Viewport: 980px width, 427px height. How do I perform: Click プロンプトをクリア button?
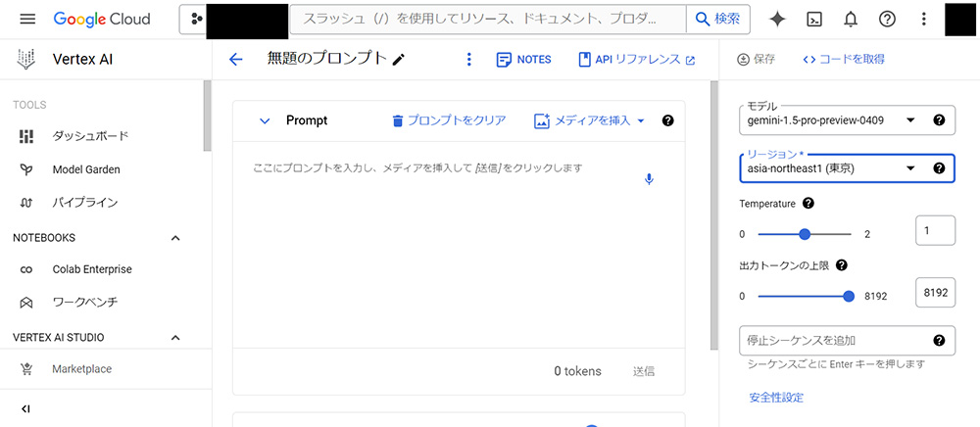click(x=448, y=121)
